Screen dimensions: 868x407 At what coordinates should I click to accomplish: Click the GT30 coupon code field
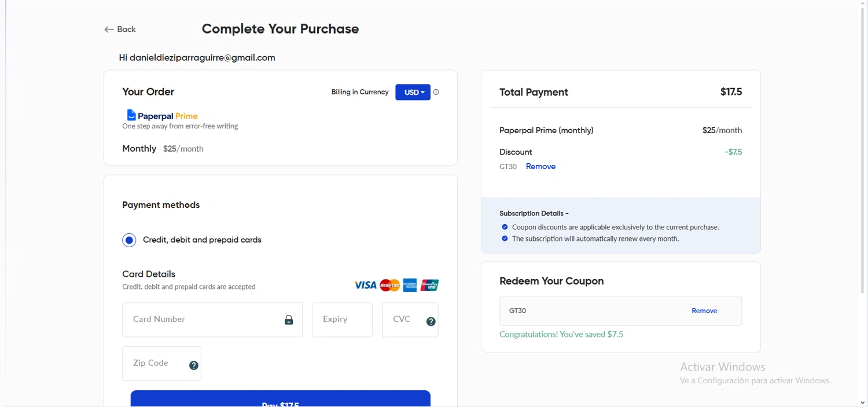(620, 311)
